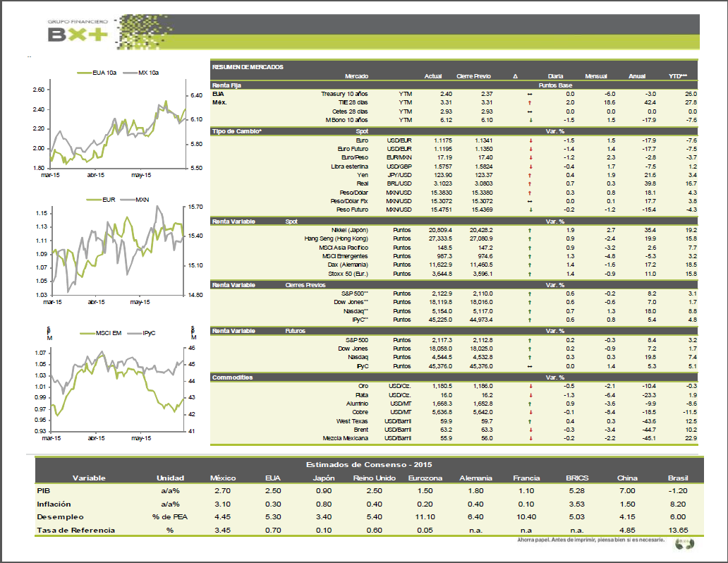This screenshot has width=728, height=563.
Task: Click the YTD*** column header
Action: (x=677, y=76)
